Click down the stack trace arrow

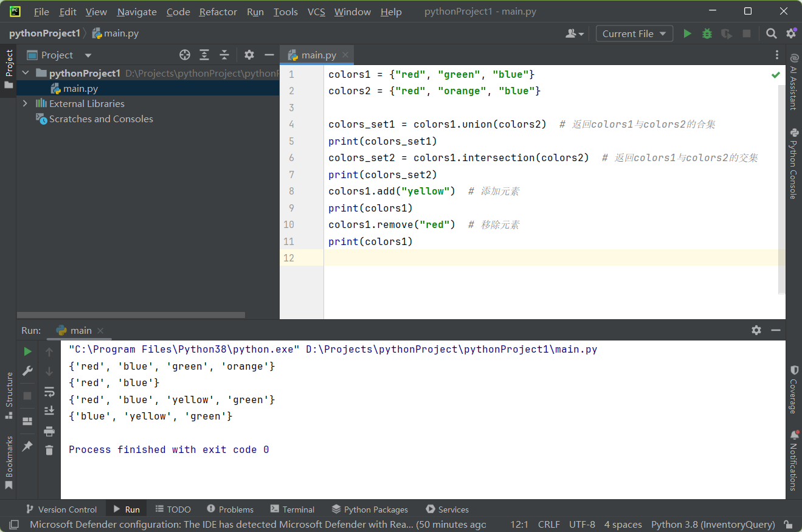click(49, 371)
